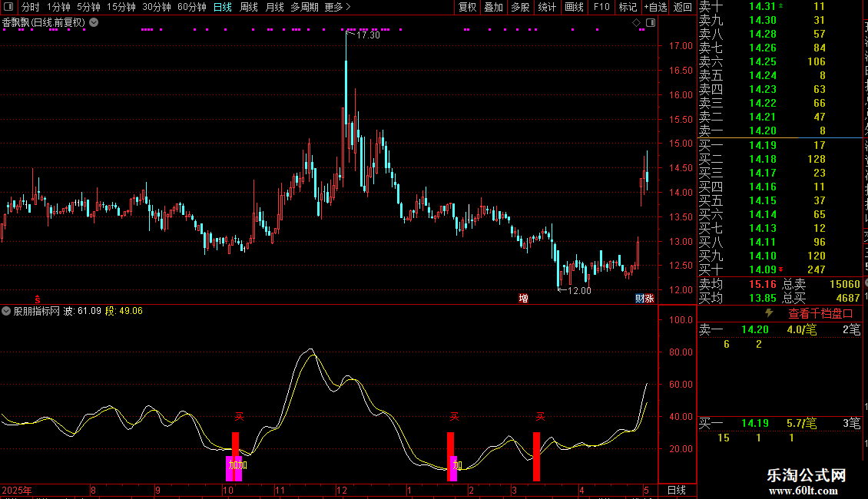
Task: Open the 画线 drawing tools
Action: (x=574, y=7)
